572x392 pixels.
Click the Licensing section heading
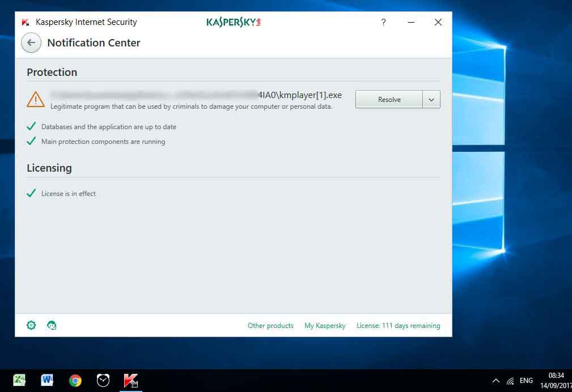click(x=49, y=168)
